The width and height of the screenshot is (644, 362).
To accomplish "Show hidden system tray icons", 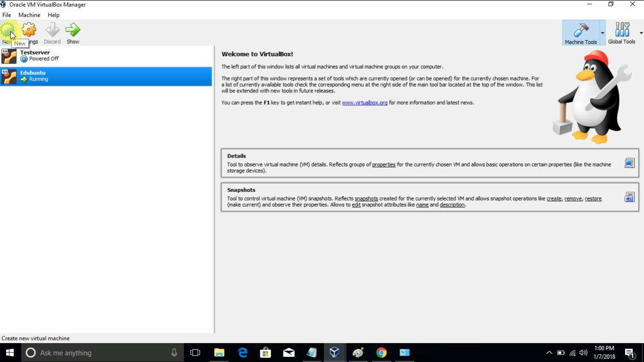I will tap(549, 353).
